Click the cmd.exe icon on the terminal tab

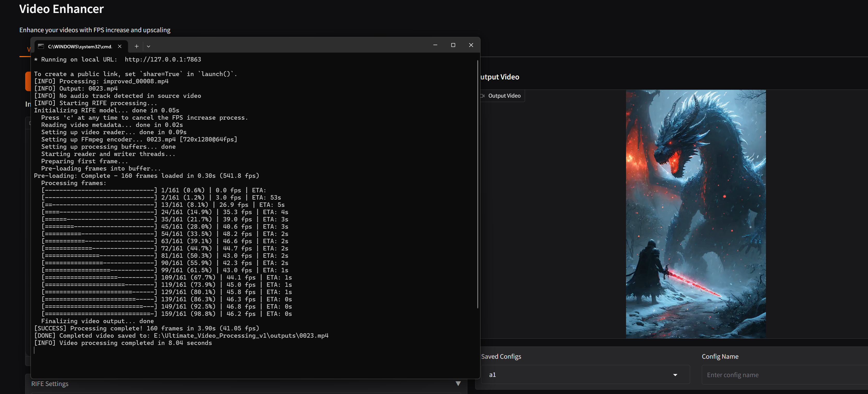pyautogui.click(x=41, y=46)
